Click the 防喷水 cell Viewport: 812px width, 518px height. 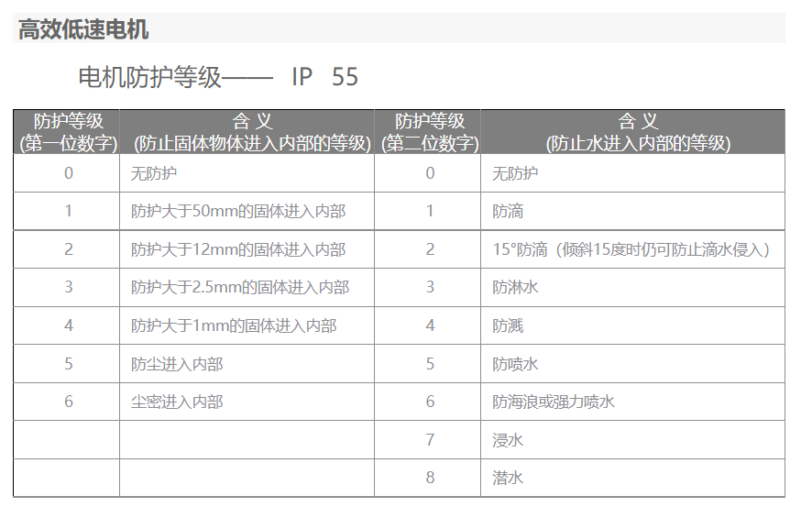click(x=515, y=364)
